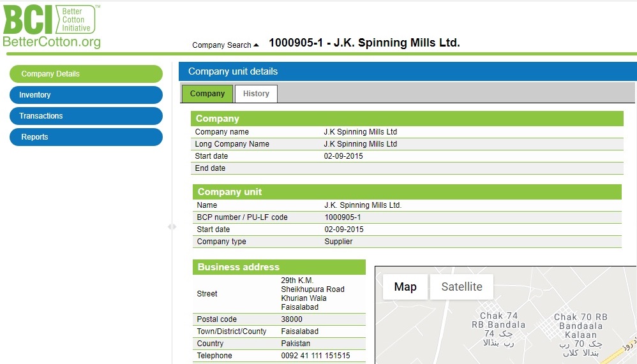Image resolution: width=637 pixels, height=364 pixels.
Task: Open Company Details in sidebar
Action: click(x=86, y=74)
